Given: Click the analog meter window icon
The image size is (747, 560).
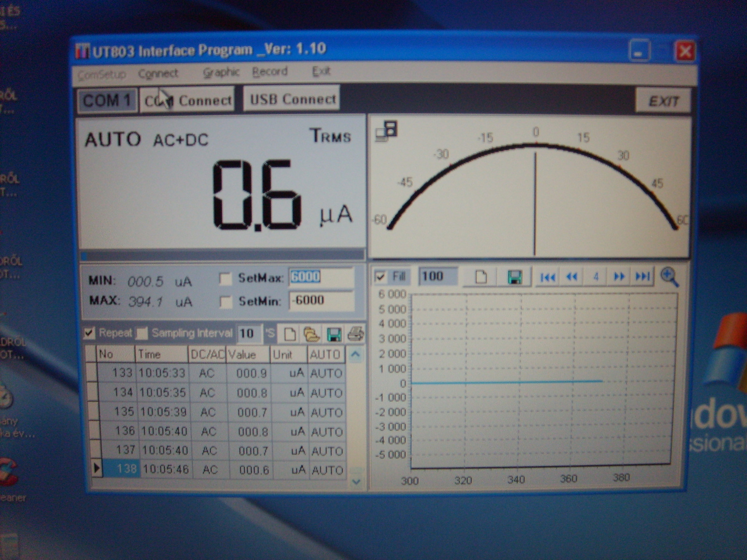Looking at the screenshot, I should 387,131.
